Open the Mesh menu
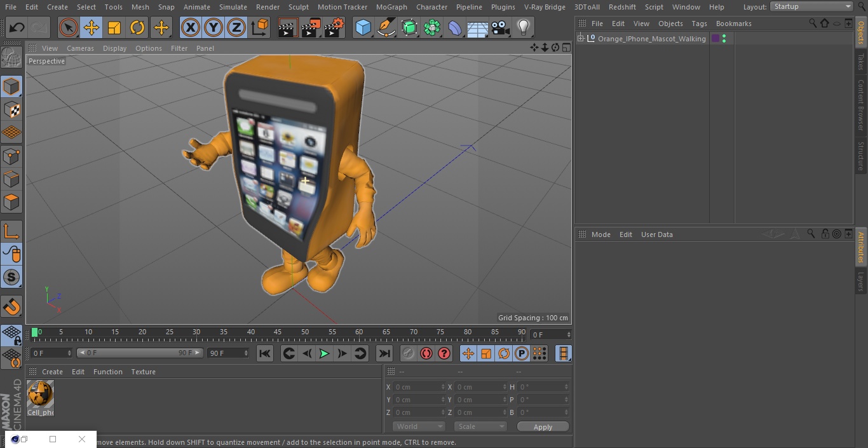 coord(140,7)
